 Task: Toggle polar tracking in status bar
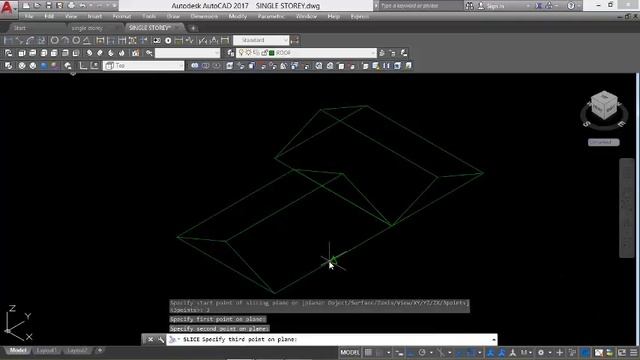(422, 352)
